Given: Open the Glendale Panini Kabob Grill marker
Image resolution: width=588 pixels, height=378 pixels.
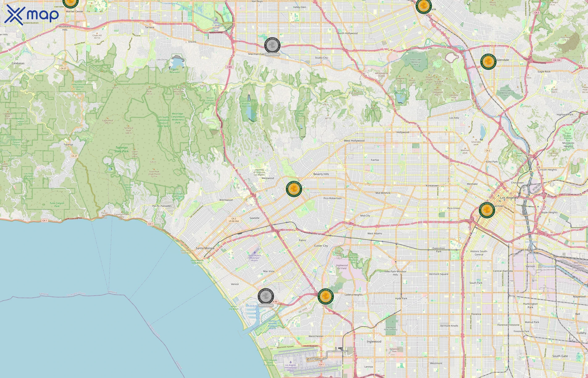Looking at the screenshot, I should 488,62.
